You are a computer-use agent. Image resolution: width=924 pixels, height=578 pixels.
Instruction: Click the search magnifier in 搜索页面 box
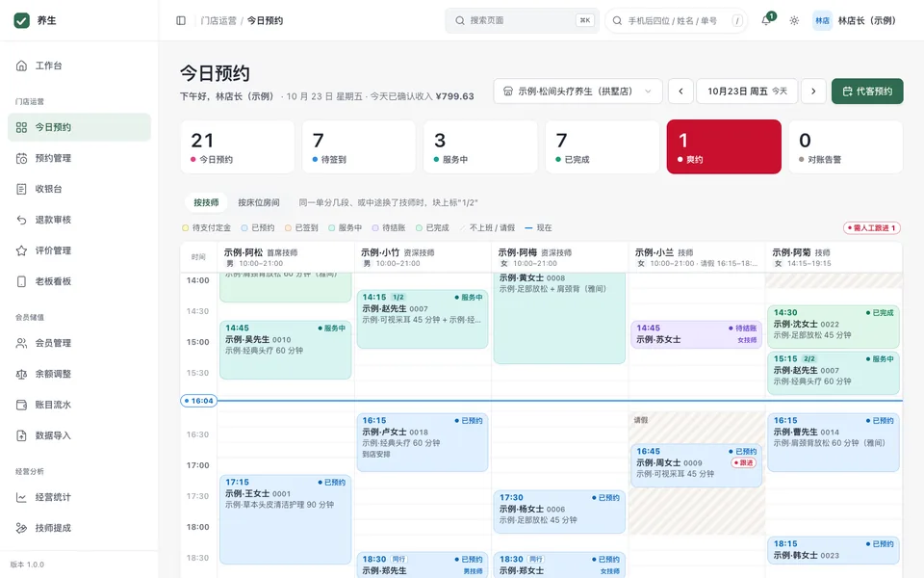coord(460,20)
